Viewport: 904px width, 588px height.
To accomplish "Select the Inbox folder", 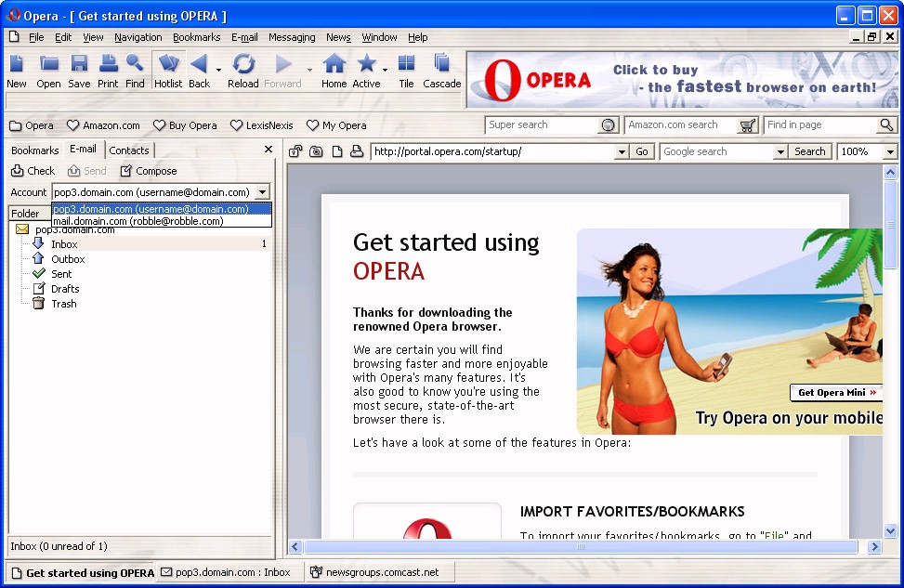I will pyautogui.click(x=64, y=244).
